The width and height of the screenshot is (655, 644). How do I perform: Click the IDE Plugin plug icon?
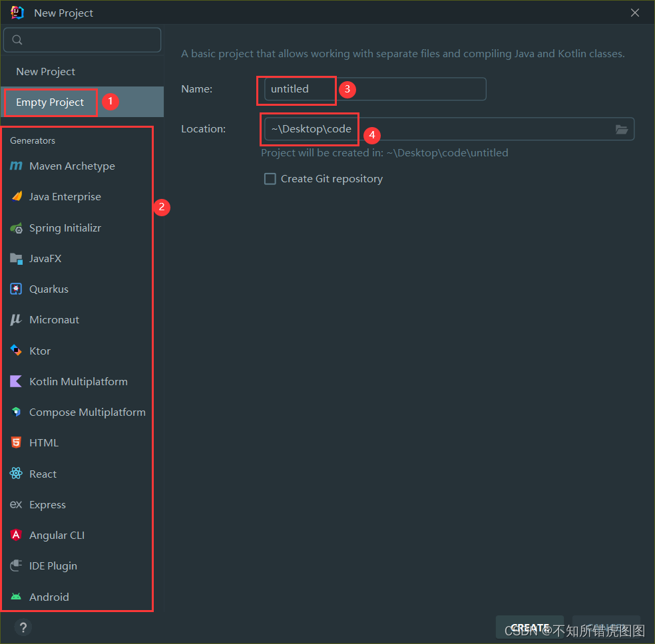(16, 565)
